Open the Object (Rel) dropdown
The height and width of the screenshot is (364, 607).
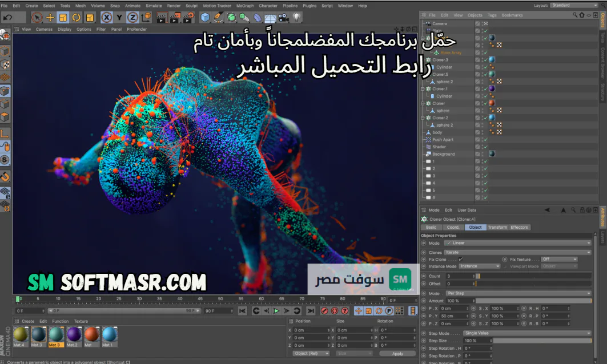tap(311, 354)
